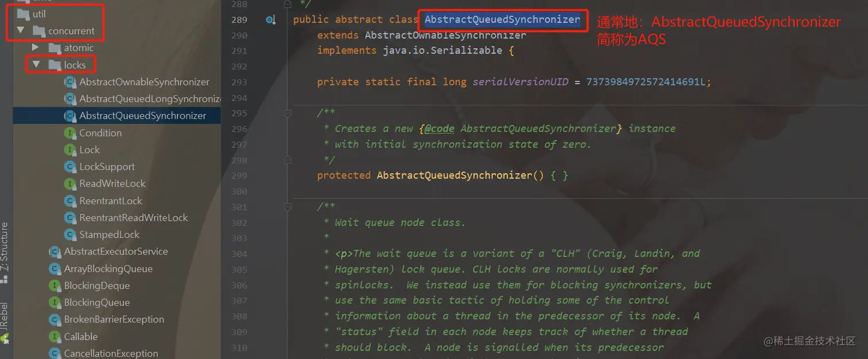Screen dimensions: 868x359
Task: Click the AbstractQueuedSynchronizer class name in line 289
Action: click(502, 19)
